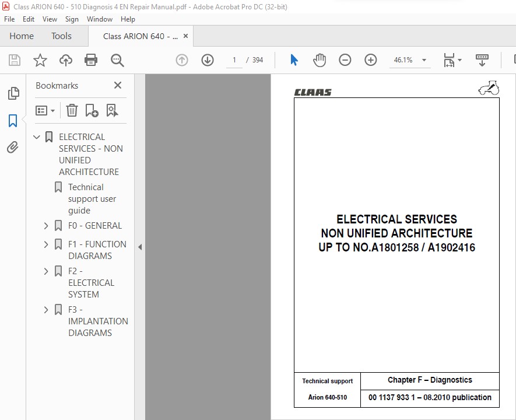Open the page fit options arrow
The width and height of the screenshot is (516, 420).
coord(459,60)
